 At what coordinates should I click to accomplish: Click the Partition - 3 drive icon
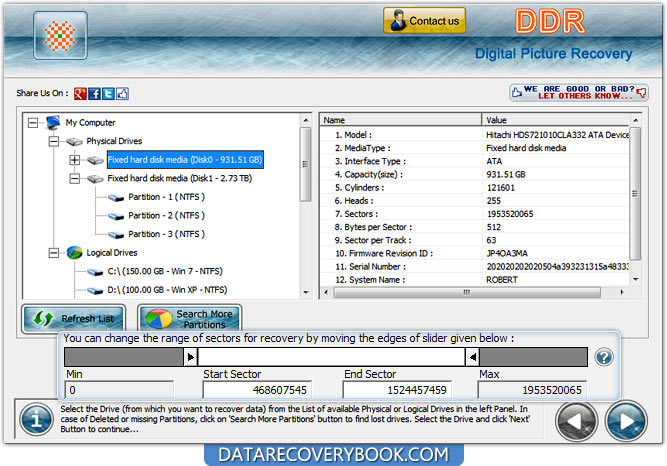pyautogui.click(x=116, y=234)
